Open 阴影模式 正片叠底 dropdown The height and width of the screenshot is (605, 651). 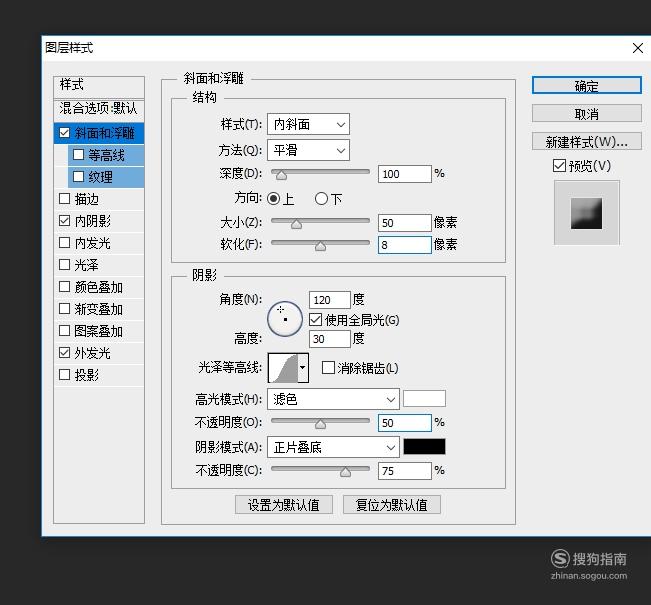pos(333,447)
